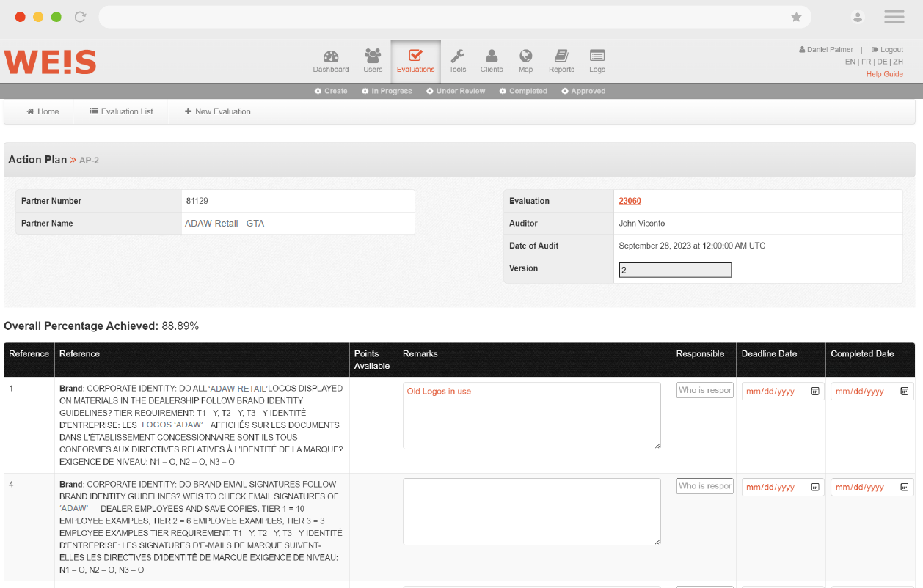Screen dimensions: 923x588
Task: Open the Logs icon
Action: pyautogui.click(x=597, y=57)
